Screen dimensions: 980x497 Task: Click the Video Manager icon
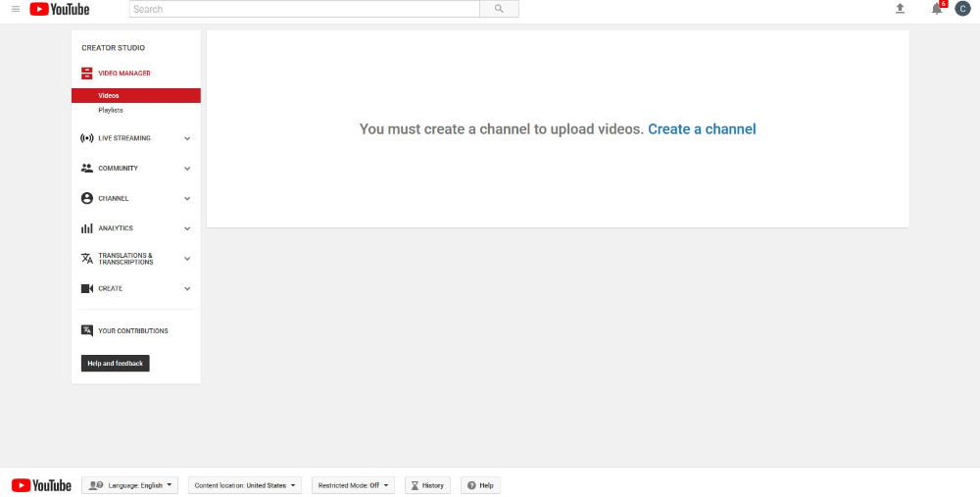pyautogui.click(x=87, y=74)
